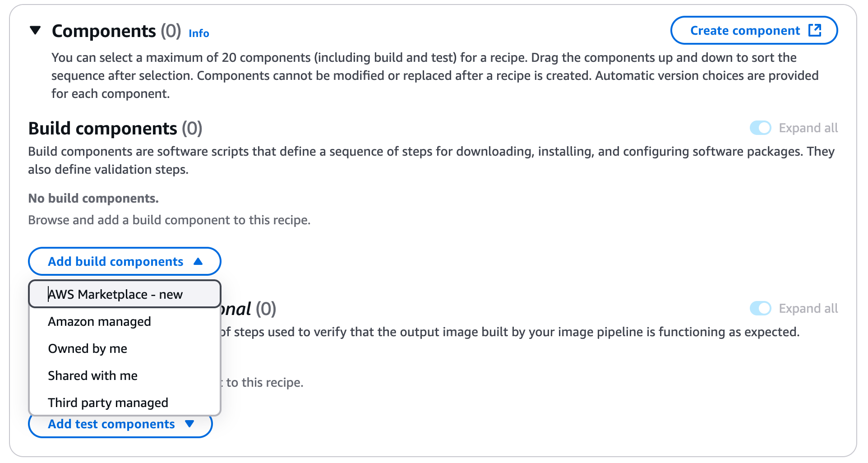This screenshot has height=463, width=868.
Task: Click Expand all label in test components row
Action: coord(808,309)
